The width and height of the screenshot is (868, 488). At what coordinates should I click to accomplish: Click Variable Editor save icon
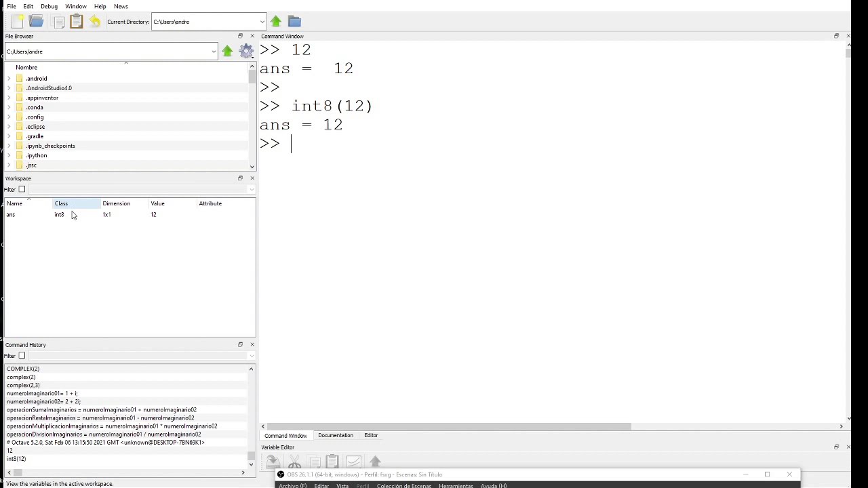[x=273, y=462]
